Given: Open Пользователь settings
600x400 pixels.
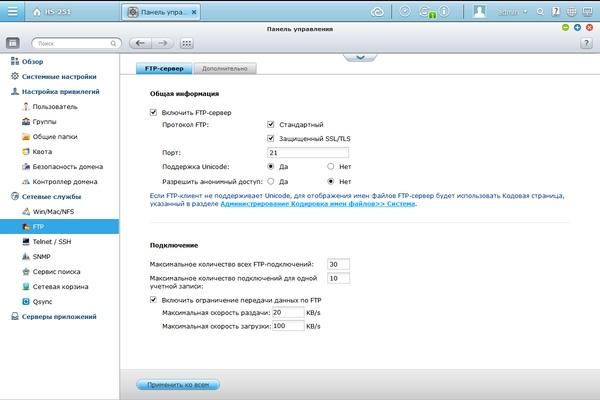Looking at the screenshot, I should pos(50,106).
